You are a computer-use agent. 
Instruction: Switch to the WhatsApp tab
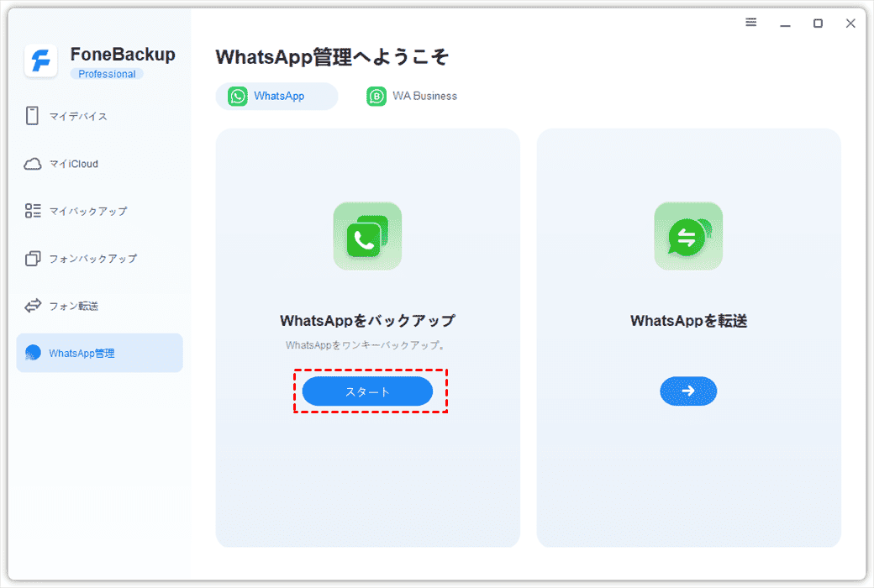pos(276,96)
